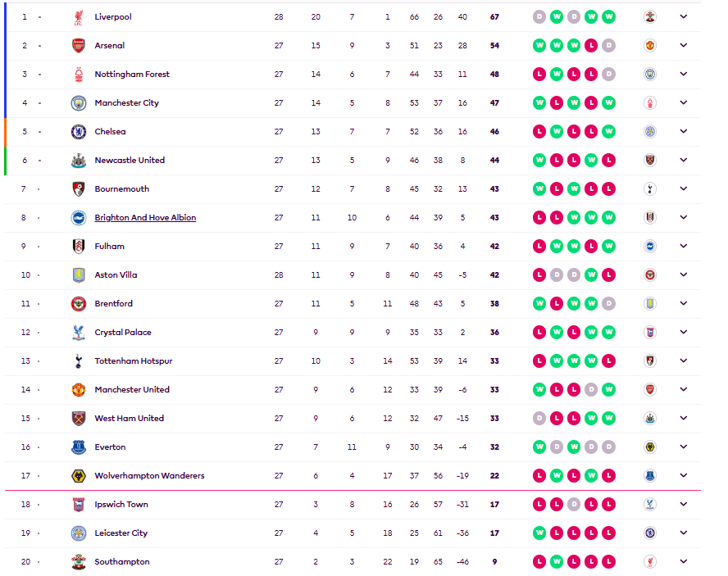Expand Southampton's row with the chevron
The height and width of the screenshot is (576, 728).
[684, 561]
